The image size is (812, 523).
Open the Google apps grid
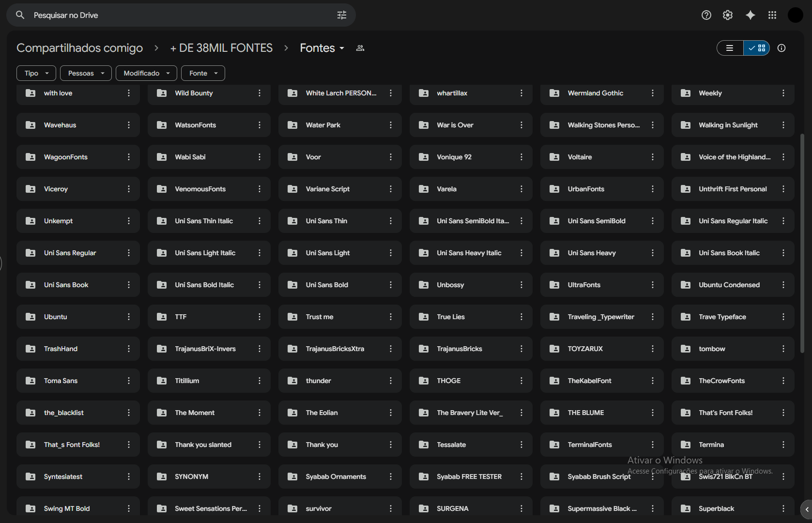click(772, 15)
